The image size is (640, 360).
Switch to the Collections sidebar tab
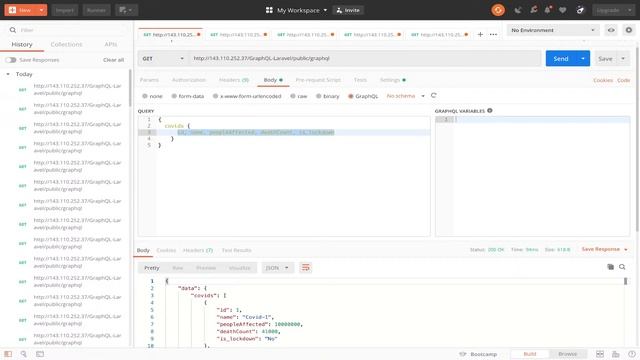(66, 44)
